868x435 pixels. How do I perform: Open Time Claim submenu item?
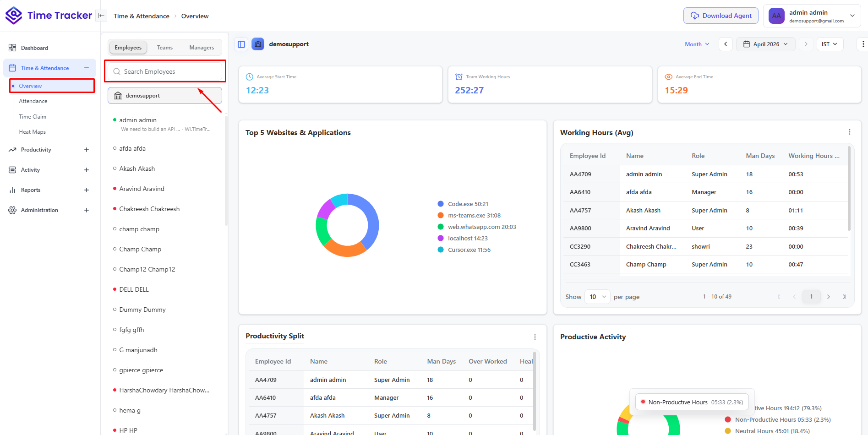coord(33,117)
